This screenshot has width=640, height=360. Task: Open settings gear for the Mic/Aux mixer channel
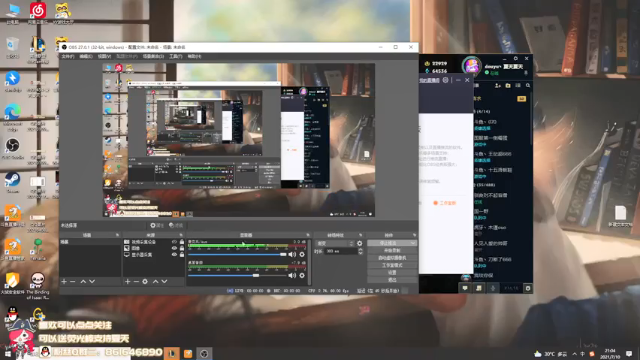pos(302,254)
